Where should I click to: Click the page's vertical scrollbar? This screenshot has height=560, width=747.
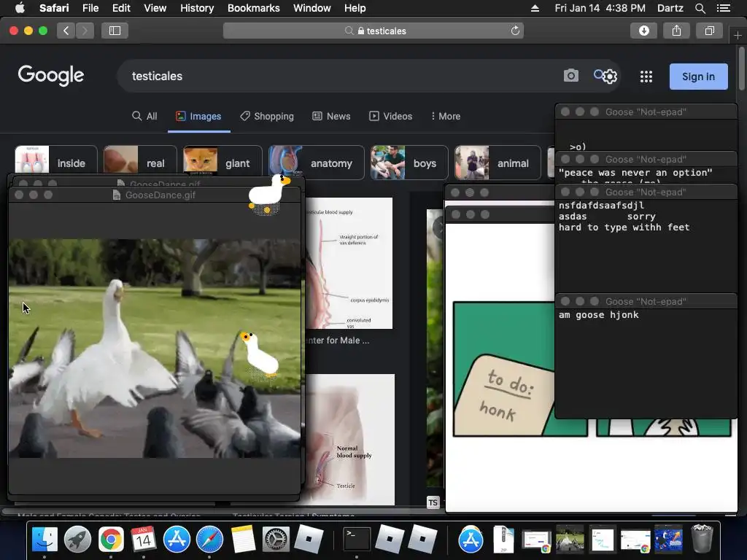(x=741, y=68)
